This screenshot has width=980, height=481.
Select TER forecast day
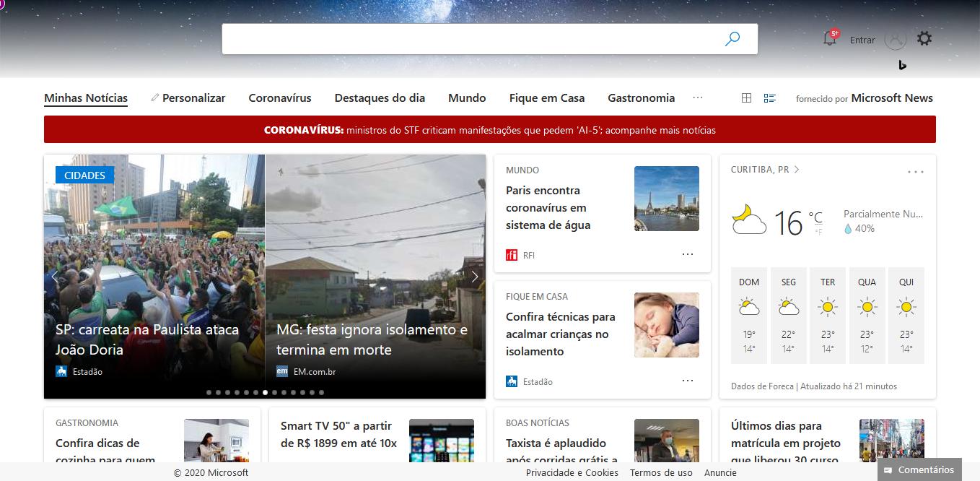point(828,316)
